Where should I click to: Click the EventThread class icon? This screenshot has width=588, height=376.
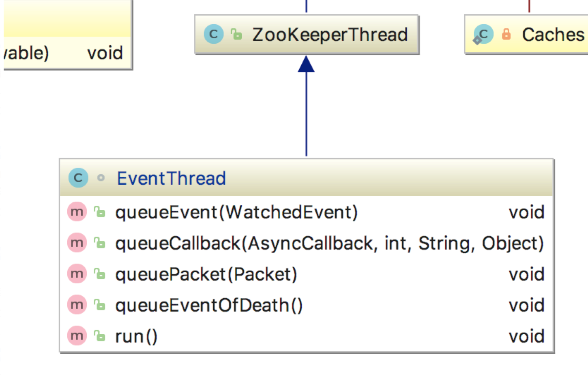click(78, 178)
